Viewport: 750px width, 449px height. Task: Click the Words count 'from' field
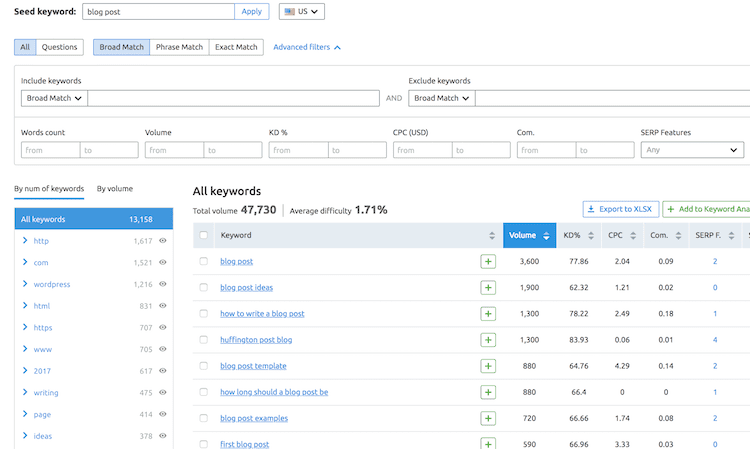click(x=50, y=150)
